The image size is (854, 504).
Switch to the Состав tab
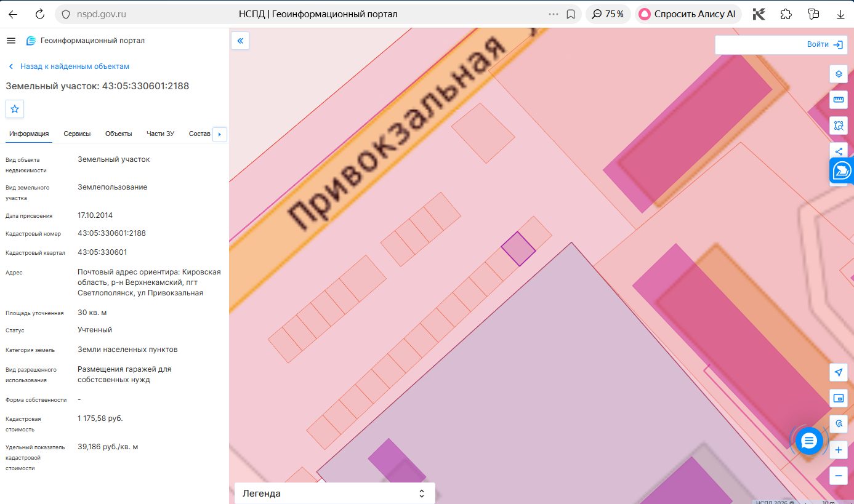199,134
